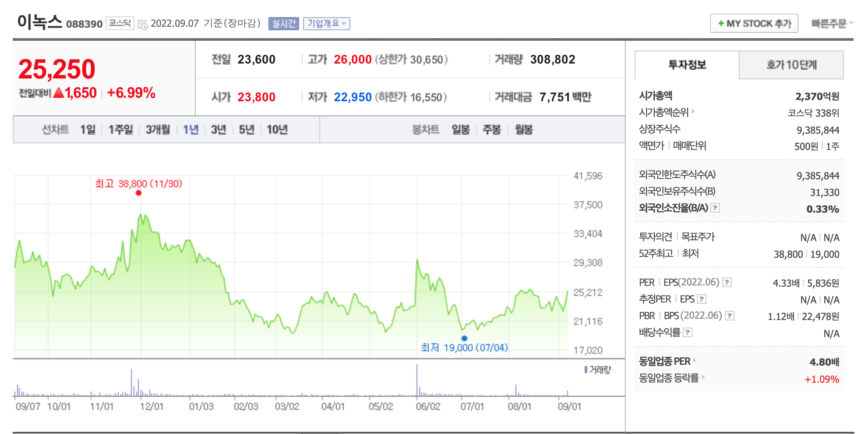The width and height of the screenshot is (868, 434).
Task: Switch to 월봉 candlestick chart
Action: (x=523, y=130)
